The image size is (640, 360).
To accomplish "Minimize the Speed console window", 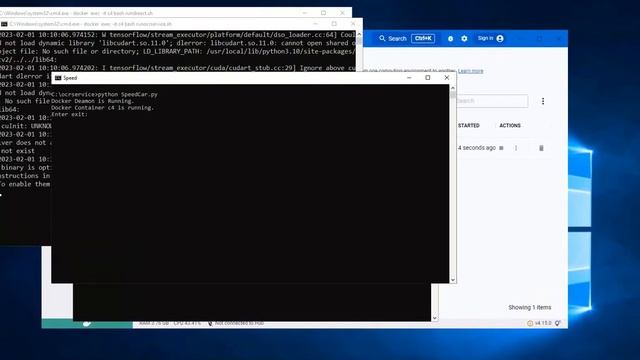I will point(409,78).
